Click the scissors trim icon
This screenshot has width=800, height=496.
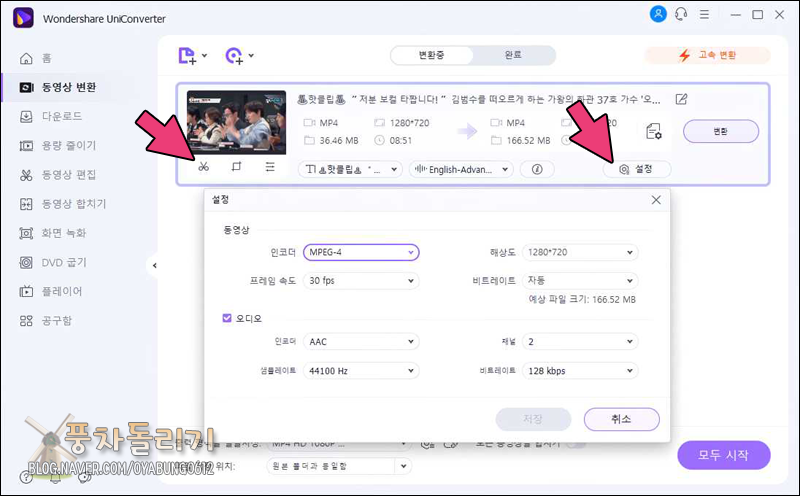[204, 167]
